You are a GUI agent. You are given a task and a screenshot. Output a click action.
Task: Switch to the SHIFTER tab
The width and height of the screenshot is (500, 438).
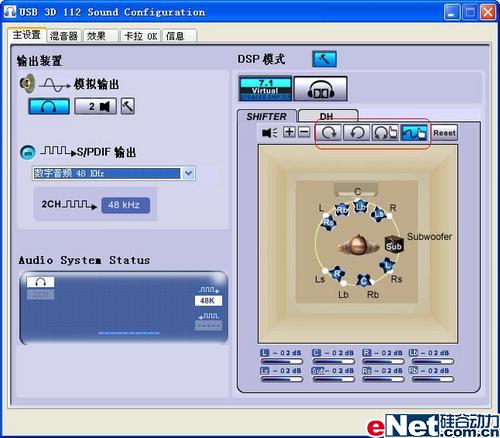267,116
